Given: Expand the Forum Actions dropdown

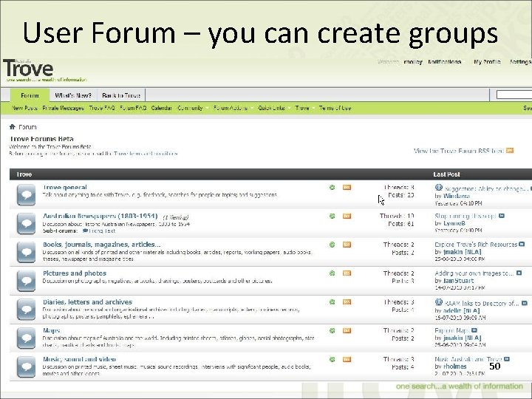Looking at the screenshot, I should pyautogui.click(x=233, y=108).
